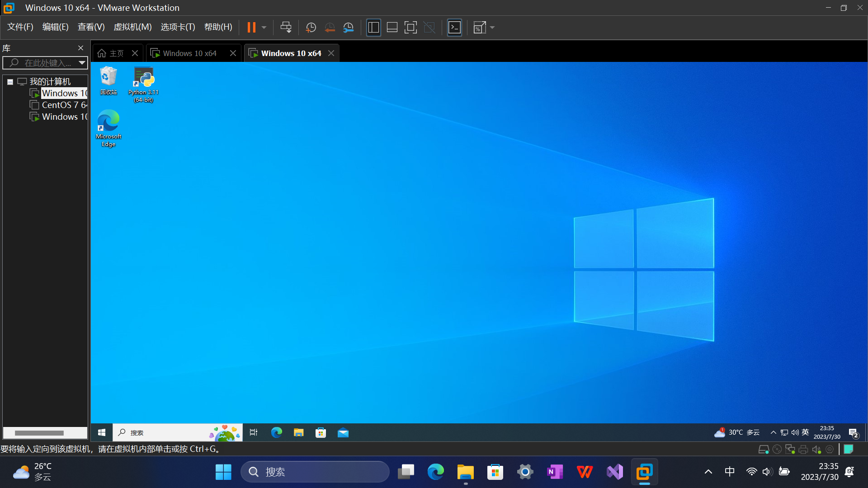Click the guest Windows Start button
This screenshot has width=868, height=488.
coord(102,432)
